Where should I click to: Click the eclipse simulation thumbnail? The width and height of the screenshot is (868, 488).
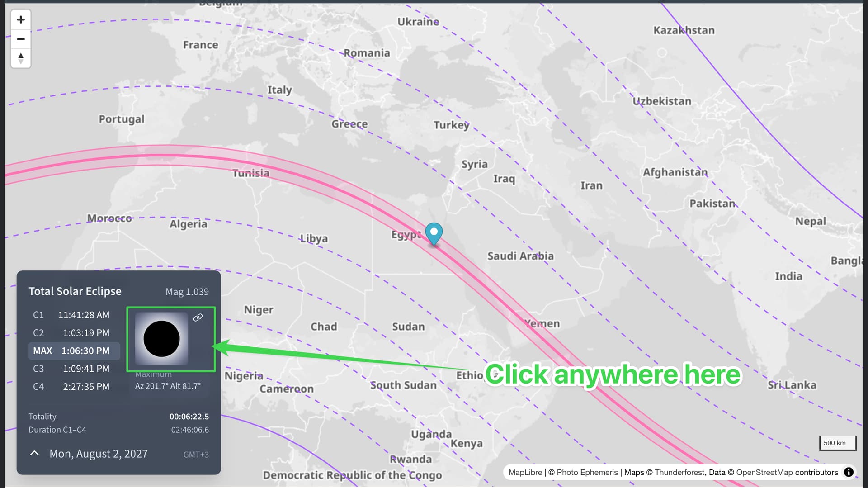pyautogui.click(x=161, y=339)
